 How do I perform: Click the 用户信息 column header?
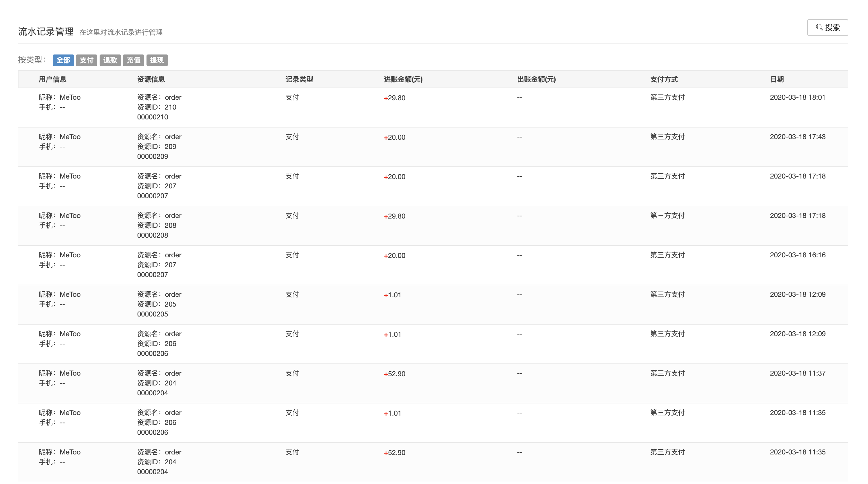(53, 79)
